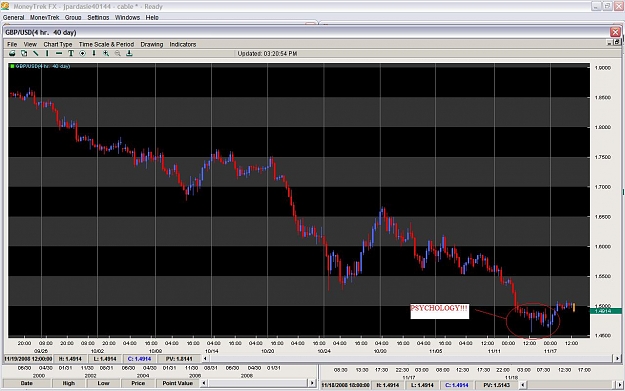
Task: Select the horizontal line drawing tool
Action: 59,53
